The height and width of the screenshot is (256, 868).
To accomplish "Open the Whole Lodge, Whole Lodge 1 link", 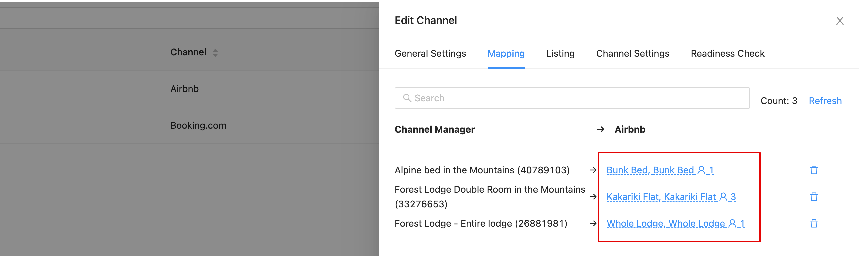I will click(x=676, y=224).
